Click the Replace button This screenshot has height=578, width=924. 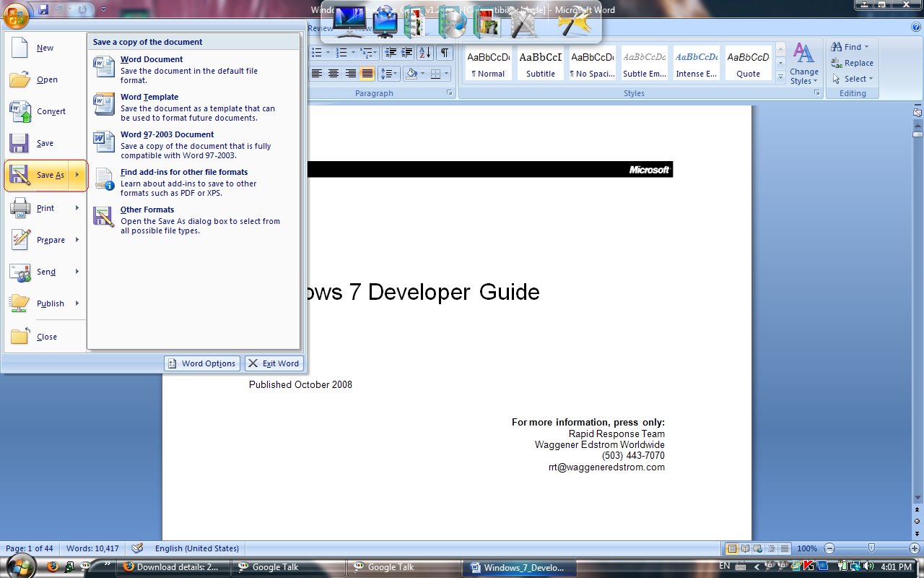click(853, 63)
